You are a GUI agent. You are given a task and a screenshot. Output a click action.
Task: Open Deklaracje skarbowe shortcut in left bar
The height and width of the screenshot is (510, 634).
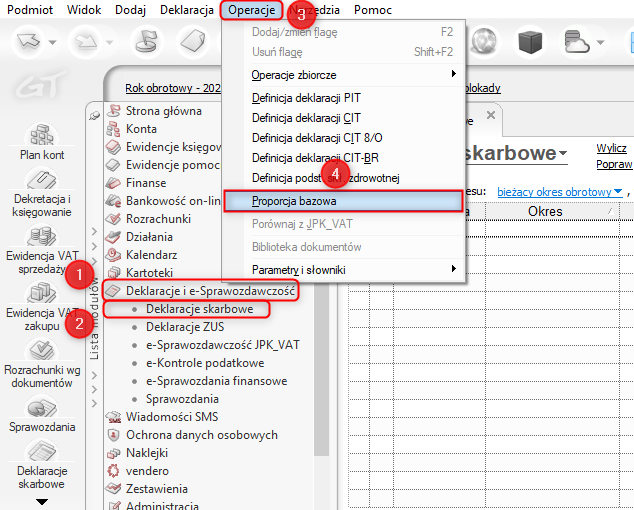[x=42, y=465]
